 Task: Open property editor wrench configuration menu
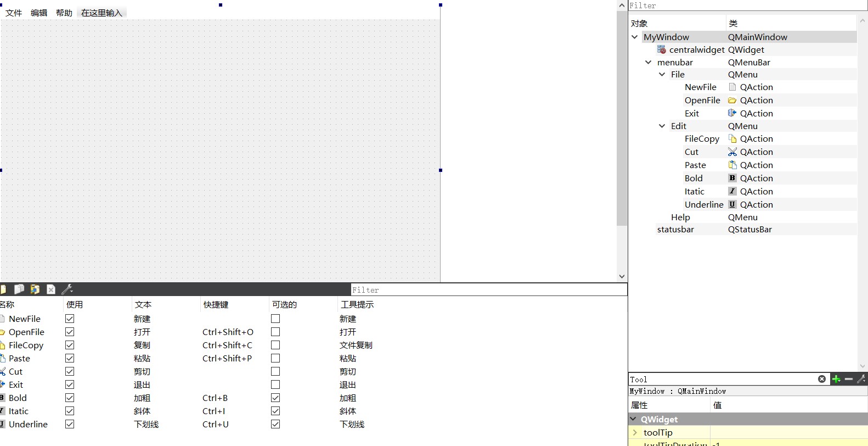861,379
